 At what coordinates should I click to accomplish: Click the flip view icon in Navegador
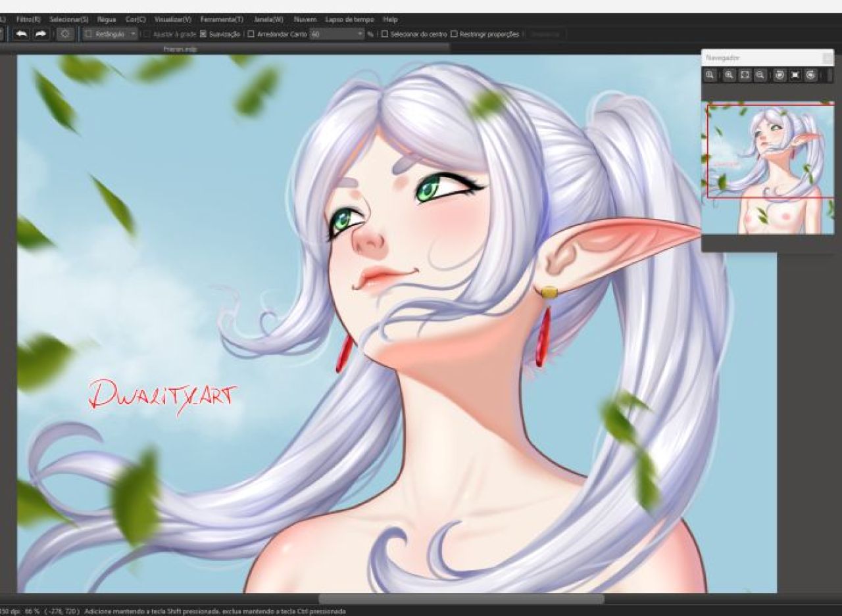(795, 76)
